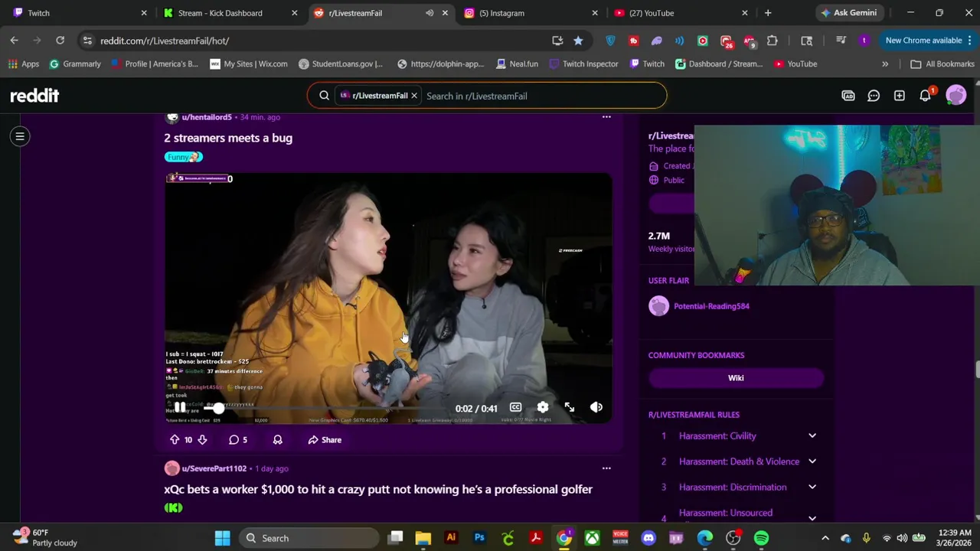Open the Chrome extensions puzzle icon
This screenshot has height=551, width=980.
772,41
